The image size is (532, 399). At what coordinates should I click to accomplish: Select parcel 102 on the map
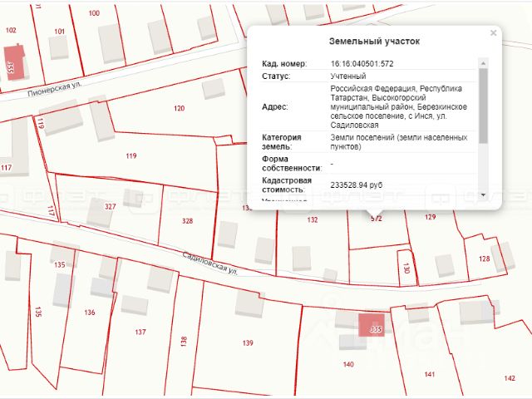[x=11, y=30]
